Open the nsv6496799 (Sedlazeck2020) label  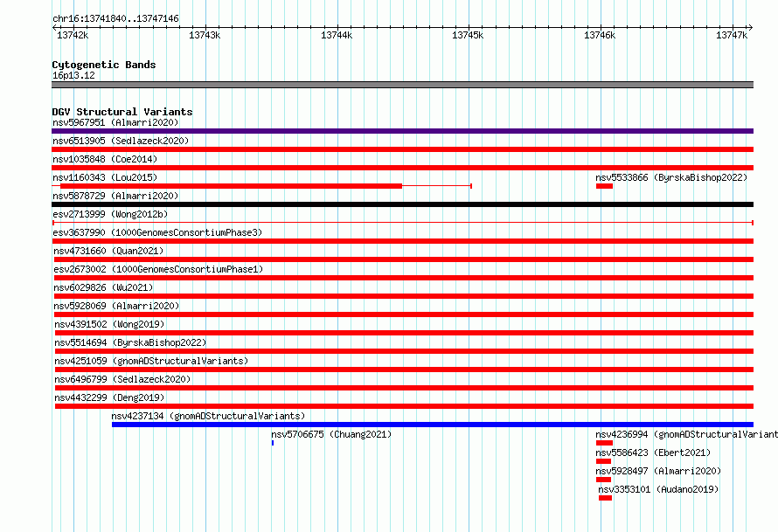(122, 379)
